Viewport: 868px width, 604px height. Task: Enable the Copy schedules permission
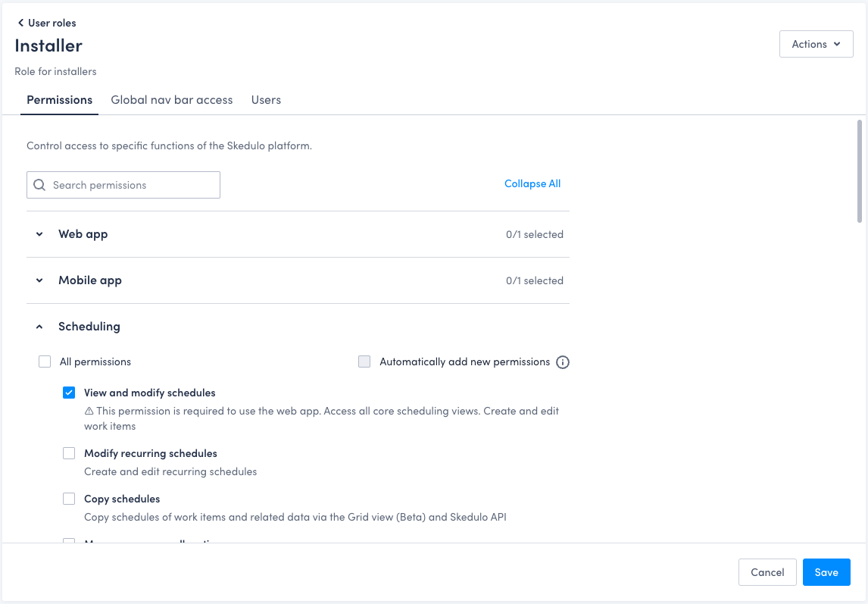(x=69, y=499)
